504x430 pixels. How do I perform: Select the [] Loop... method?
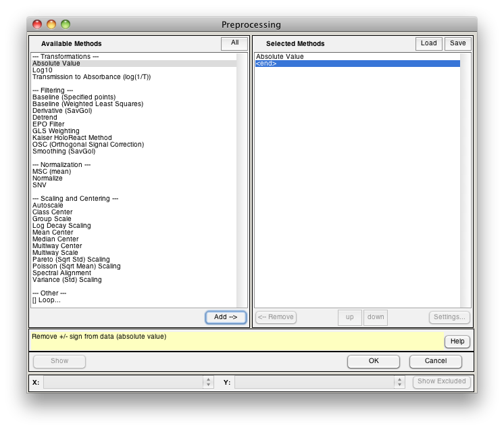[46, 300]
